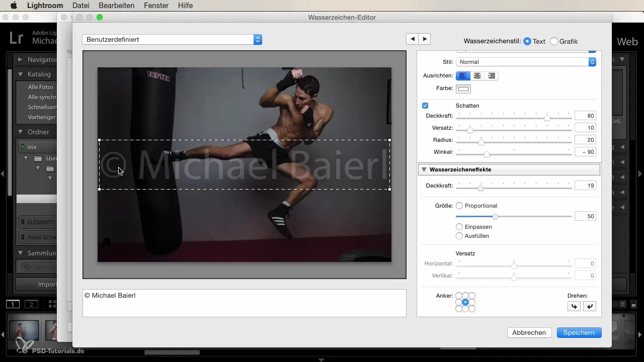Click the Abbrechen button

coord(529,332)
